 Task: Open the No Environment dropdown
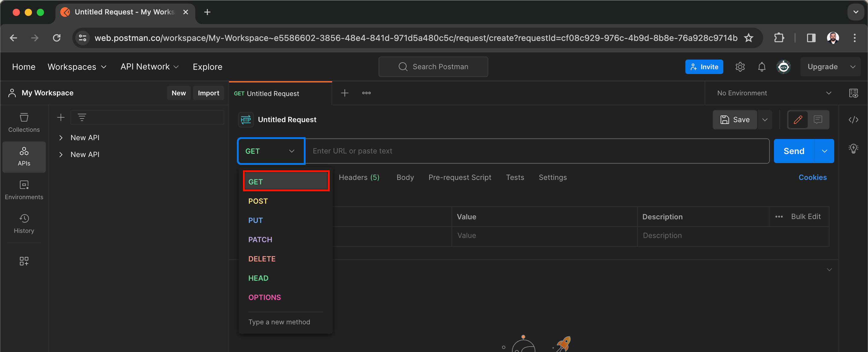pos(774,93)
